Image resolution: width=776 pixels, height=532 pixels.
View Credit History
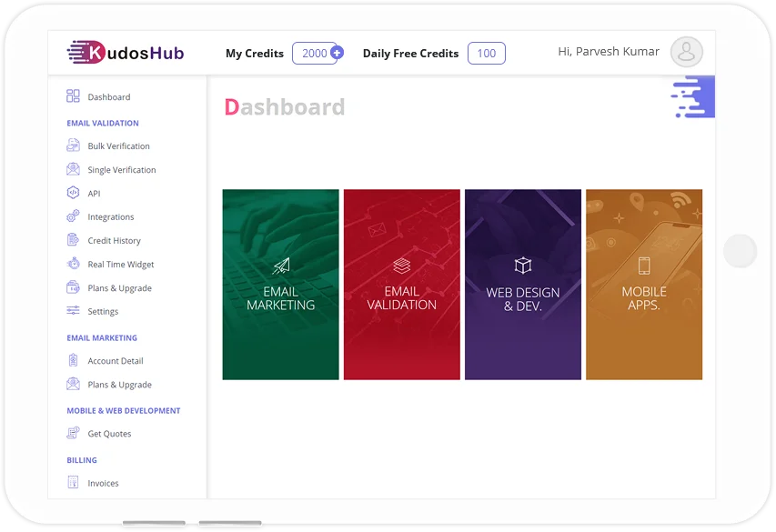tap(115, 240)
